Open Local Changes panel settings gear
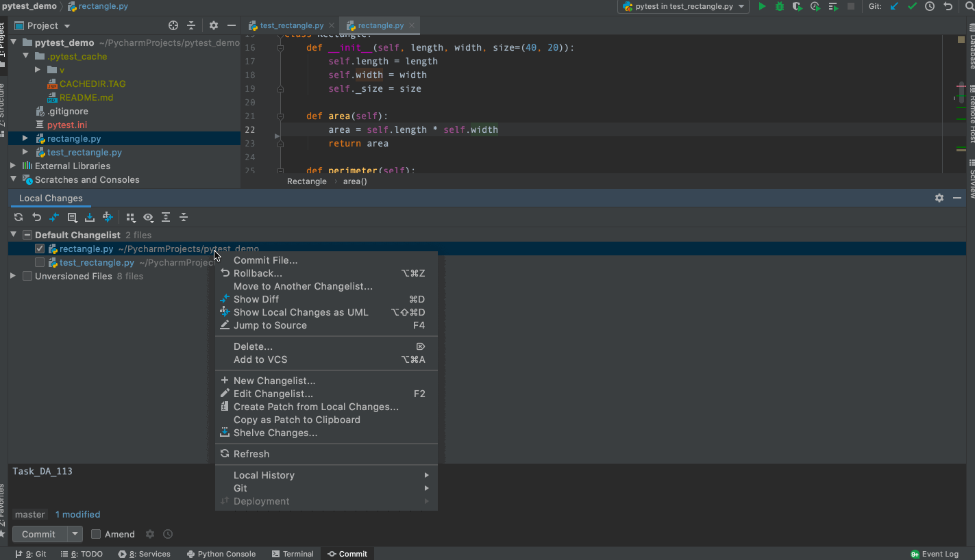The width and height of the screenshot is (975, 560). coord(939,198)
